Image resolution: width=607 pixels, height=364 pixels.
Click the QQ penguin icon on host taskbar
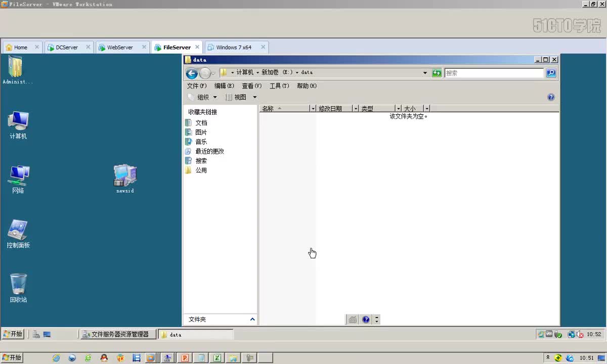click(104, 358)
